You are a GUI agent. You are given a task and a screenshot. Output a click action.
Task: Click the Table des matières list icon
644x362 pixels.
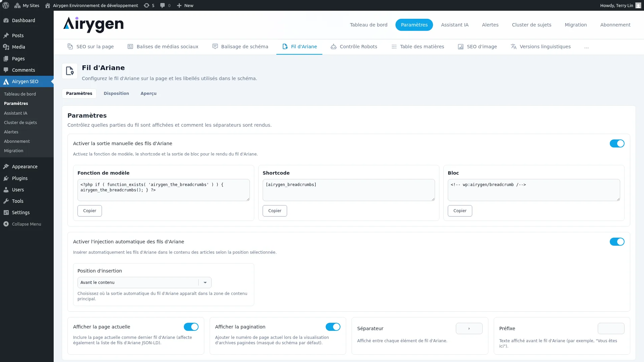coord(394,47)
